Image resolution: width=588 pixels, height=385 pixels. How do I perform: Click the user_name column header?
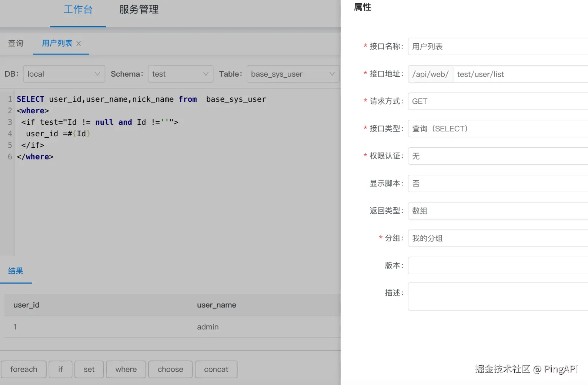217,305
